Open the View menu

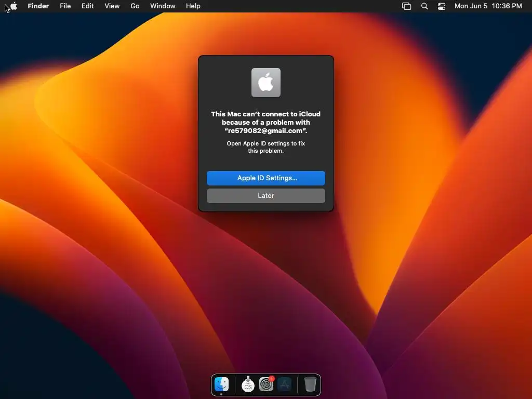tap(112, 6)
